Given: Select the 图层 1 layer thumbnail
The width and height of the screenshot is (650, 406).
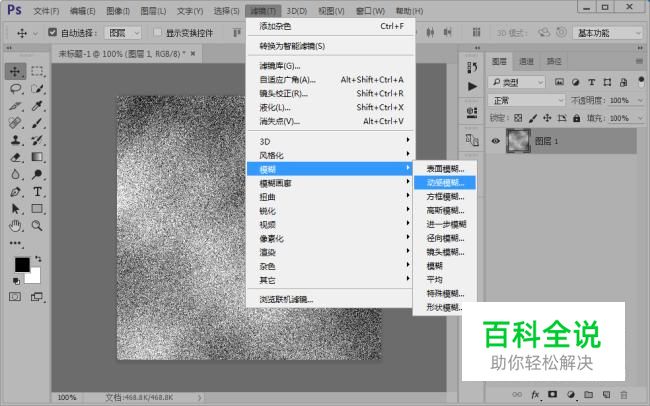Looking at the screenshot, I should [x=518, y=141].
